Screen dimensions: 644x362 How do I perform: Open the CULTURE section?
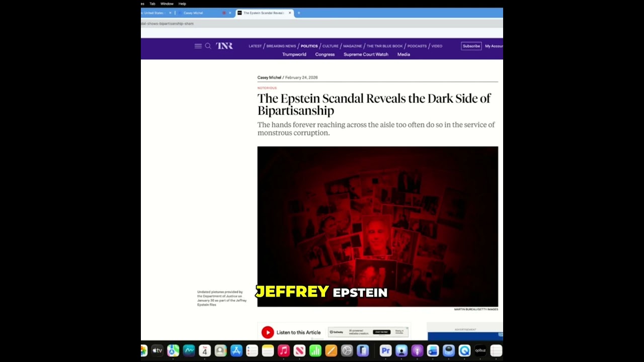coord(330,46)
